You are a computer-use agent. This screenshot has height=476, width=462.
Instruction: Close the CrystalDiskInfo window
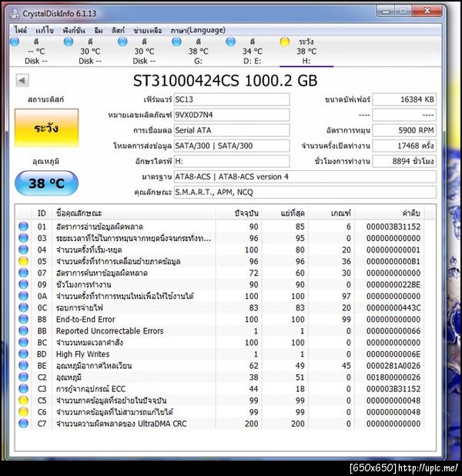click(x=427, y=12)
